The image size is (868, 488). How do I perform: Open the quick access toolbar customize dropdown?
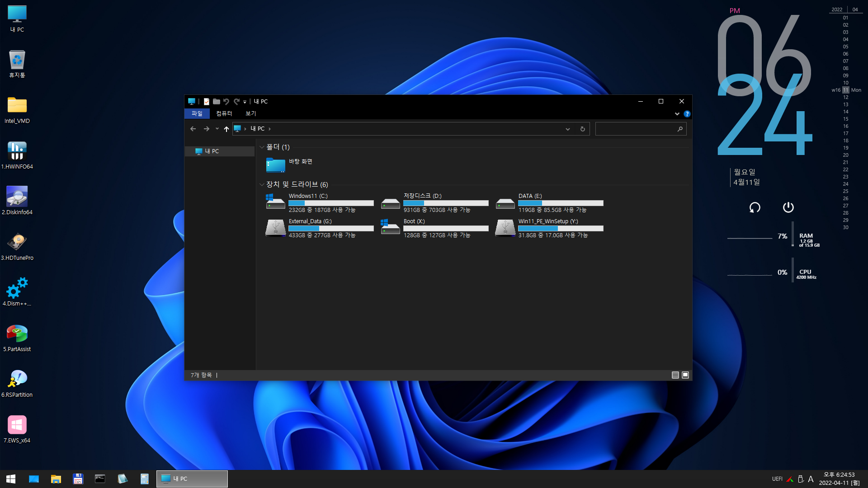(x=245, y=102)
